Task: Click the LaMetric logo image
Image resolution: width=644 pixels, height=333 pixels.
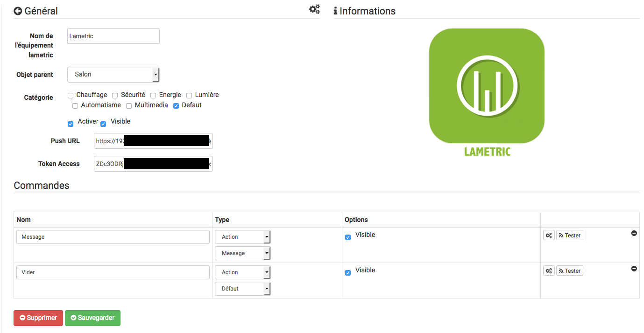Action: [x=487, y=92]
